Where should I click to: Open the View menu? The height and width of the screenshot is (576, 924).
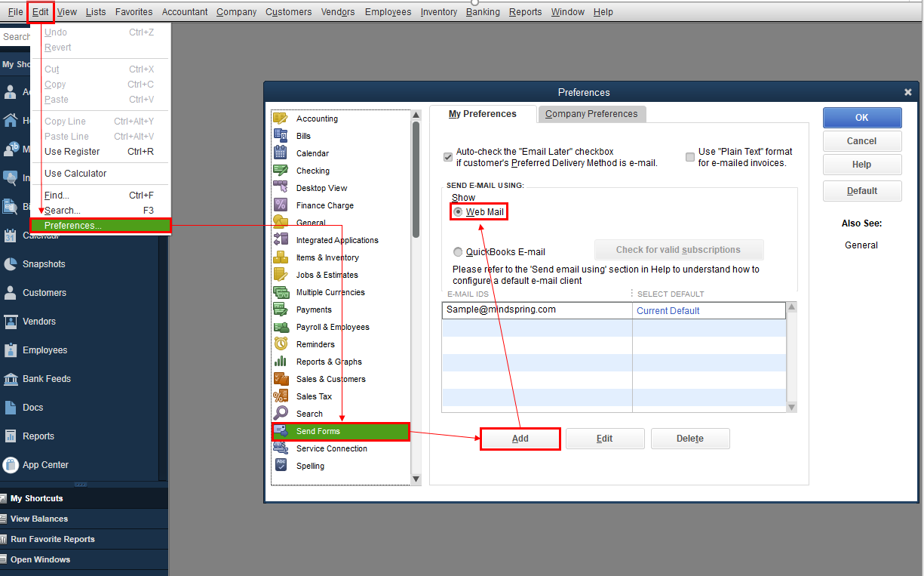tap(67, 12)
